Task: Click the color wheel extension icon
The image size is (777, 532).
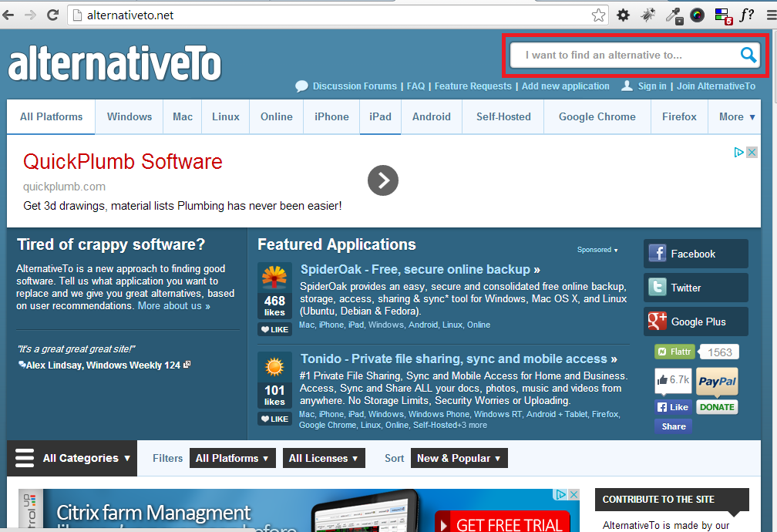Action: click(x=697, y=15)
